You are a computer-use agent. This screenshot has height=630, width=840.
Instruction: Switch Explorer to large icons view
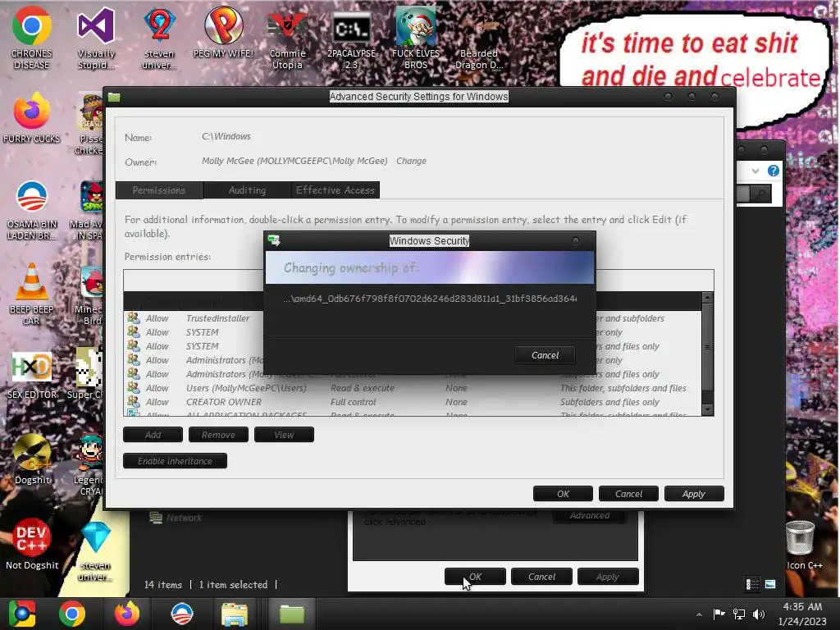[x=770, y=584]
